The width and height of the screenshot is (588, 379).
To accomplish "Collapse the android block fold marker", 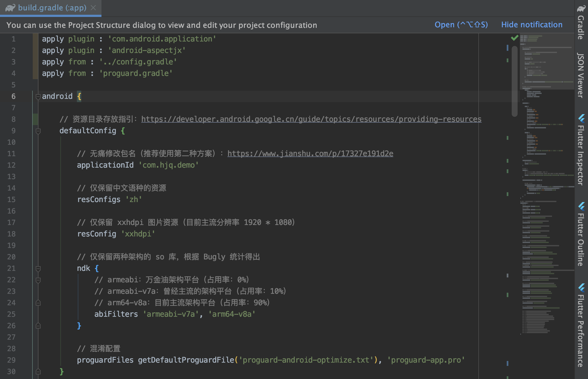I will tap(38, 96).
